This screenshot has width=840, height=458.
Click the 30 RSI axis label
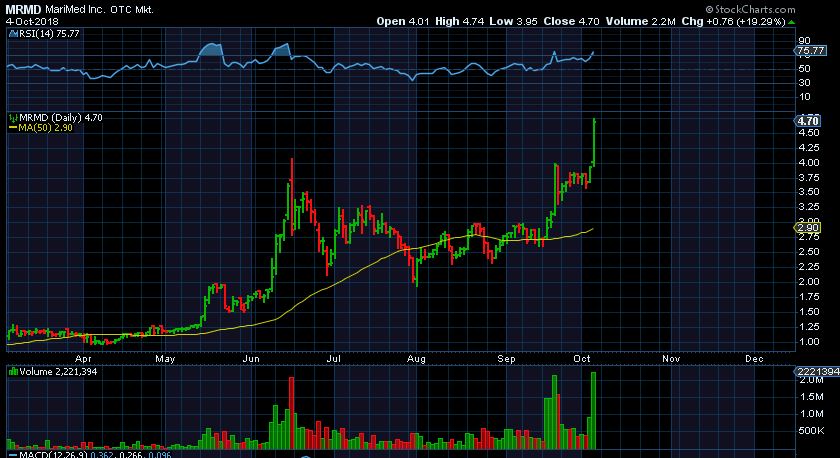click(804, 82)
